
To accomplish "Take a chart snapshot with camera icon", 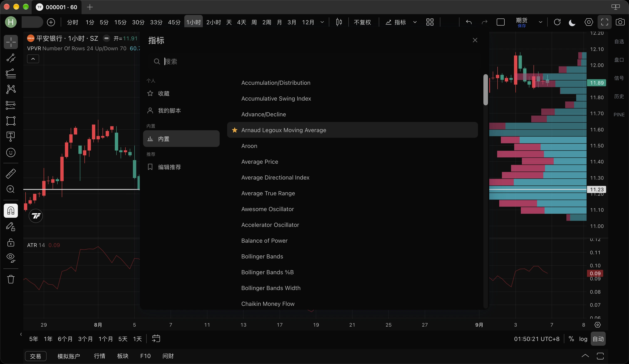I will [x=620, y=22].
